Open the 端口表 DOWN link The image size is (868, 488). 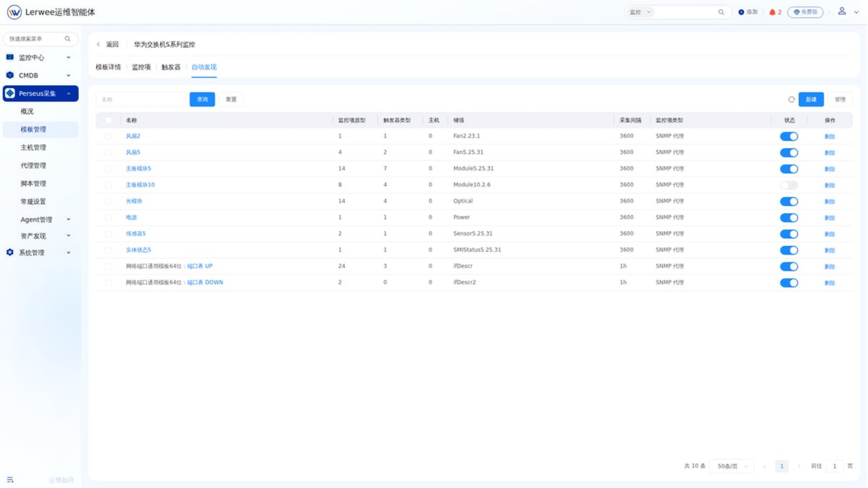(205, 282)
